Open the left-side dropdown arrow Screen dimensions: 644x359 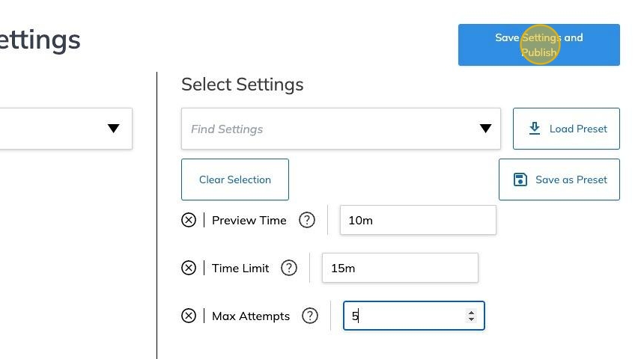pos(113,129)
